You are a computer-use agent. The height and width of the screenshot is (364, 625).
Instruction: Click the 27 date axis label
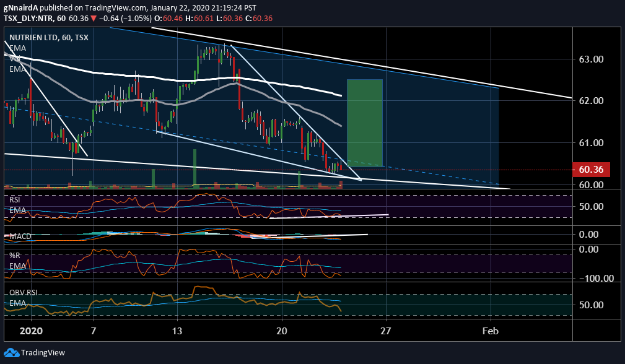coord(386,331)
